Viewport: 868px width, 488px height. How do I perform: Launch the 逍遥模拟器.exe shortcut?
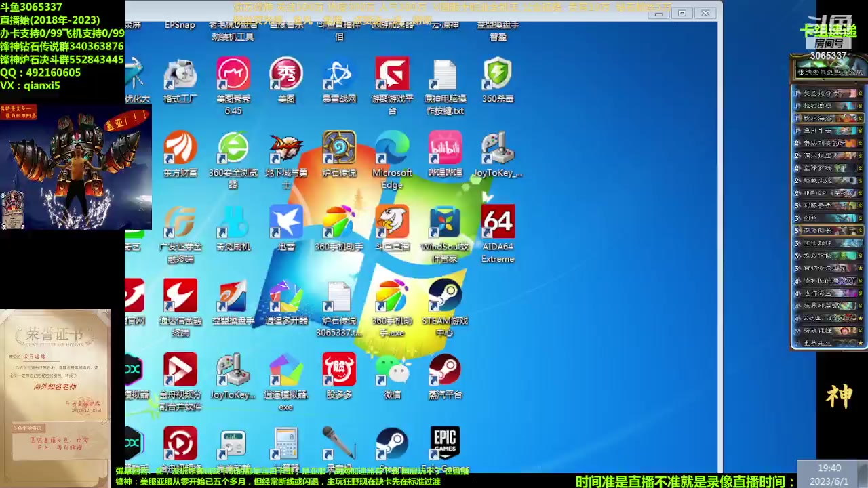[x=286, y=382]
